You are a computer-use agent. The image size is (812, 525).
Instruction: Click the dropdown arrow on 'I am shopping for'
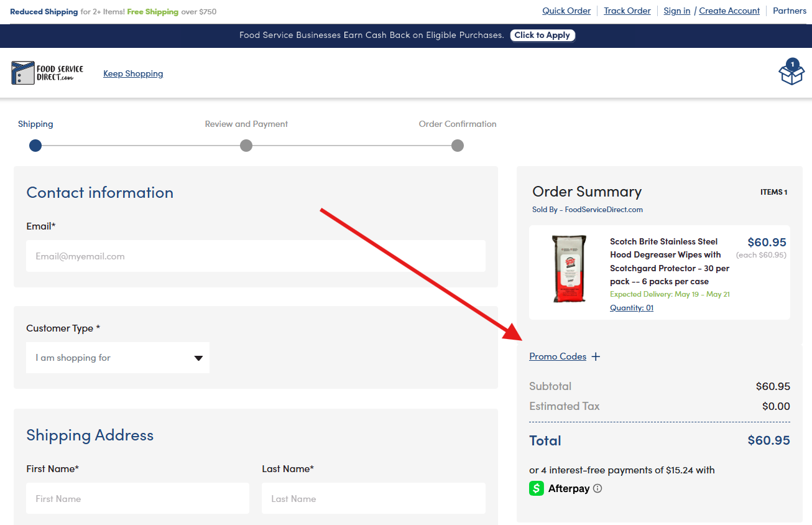pyautogui.click(x=198, y=358)
